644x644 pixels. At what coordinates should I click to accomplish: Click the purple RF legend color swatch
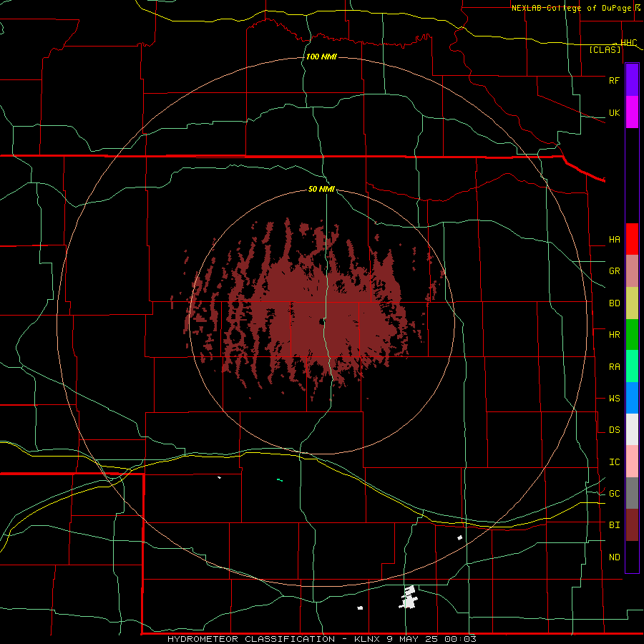tap(632, 80)
